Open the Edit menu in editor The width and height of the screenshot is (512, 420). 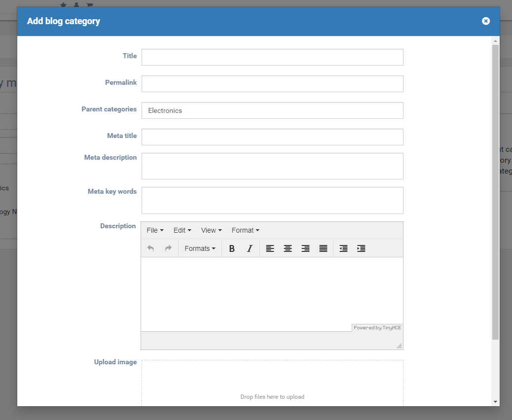click(x=182, y=230)
